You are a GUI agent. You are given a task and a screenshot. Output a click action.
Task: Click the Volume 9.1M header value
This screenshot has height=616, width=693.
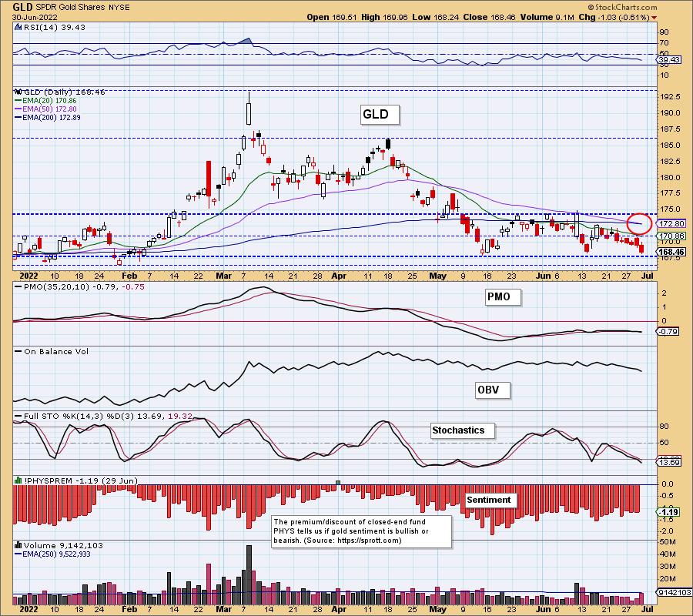[547, 17]
